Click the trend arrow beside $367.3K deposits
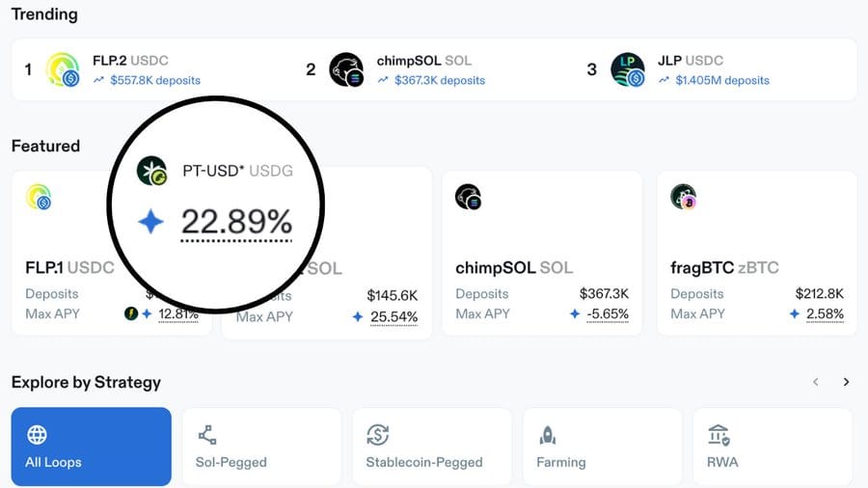The height and width of the screenshot is (488, 868). [383, 80]
